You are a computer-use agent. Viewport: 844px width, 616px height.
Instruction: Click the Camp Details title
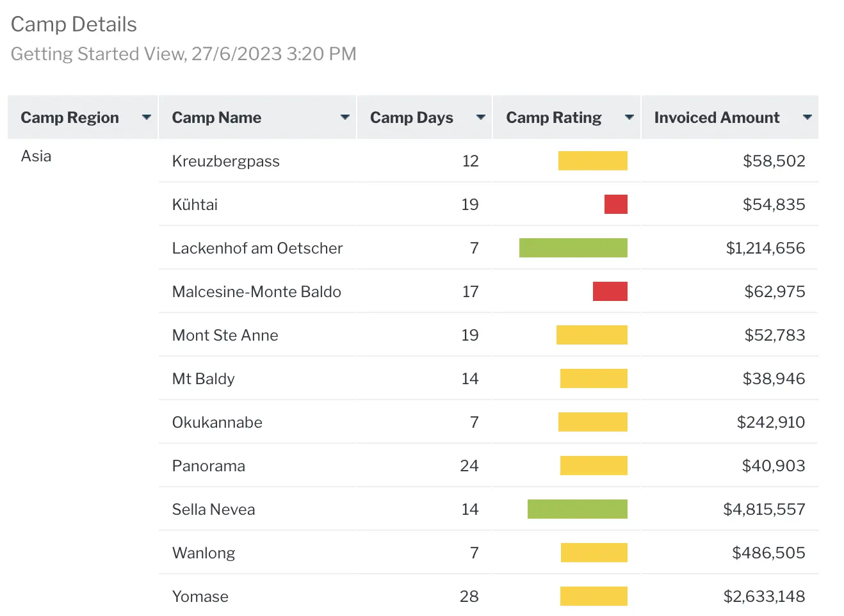pyautogui.click(x=74, y=24)
